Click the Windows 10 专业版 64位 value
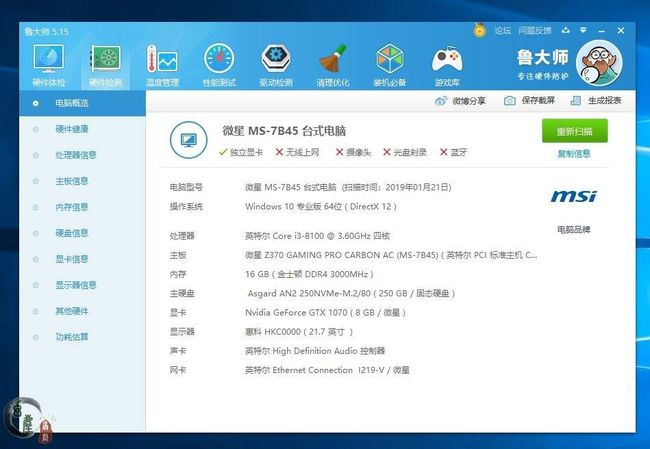Image resolution: width=650 pixels, height=449 pixels. (320, 206)
